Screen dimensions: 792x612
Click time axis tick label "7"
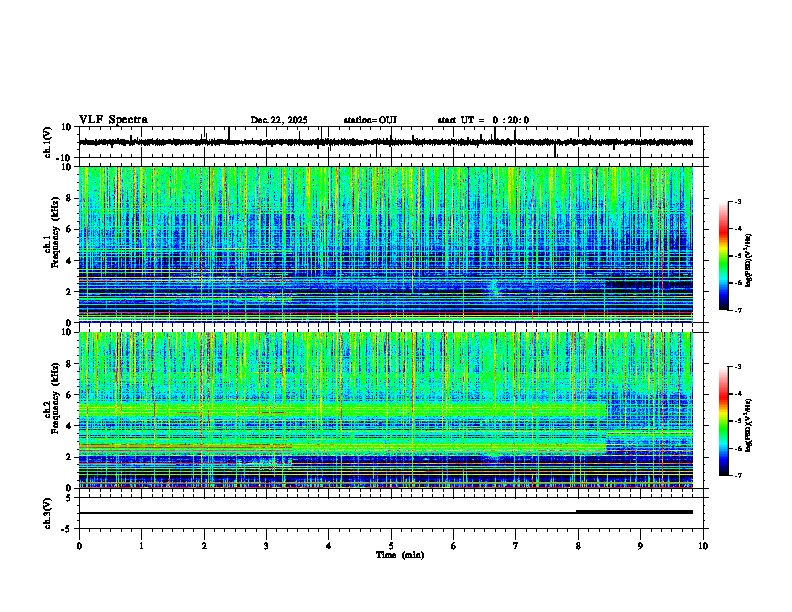pyautogui.click(x=516, y=546)
